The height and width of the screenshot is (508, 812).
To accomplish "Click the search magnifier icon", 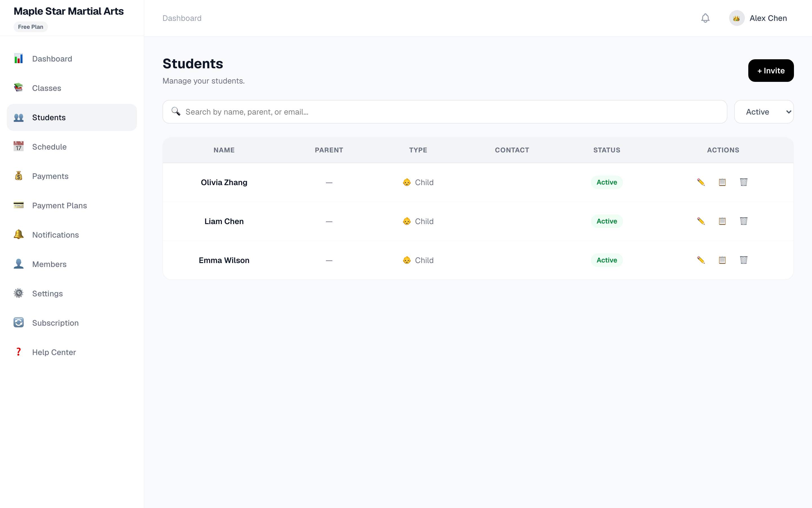I will click(176, 111).
